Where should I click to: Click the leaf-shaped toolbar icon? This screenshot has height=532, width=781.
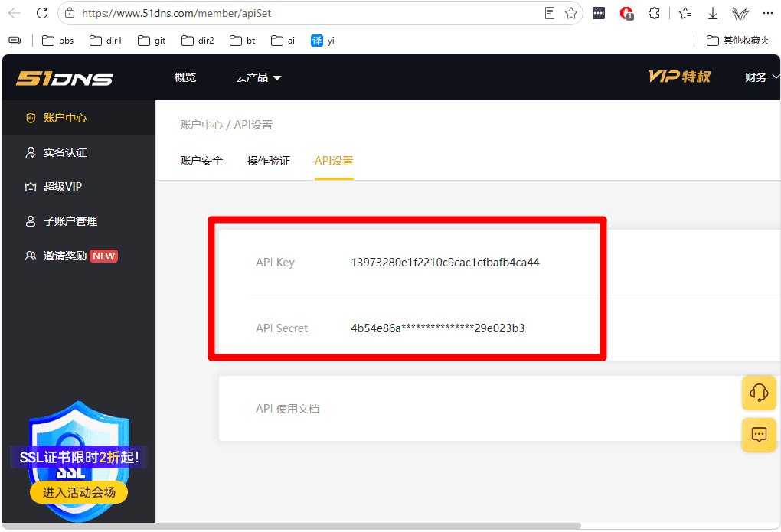coord(740,14)
